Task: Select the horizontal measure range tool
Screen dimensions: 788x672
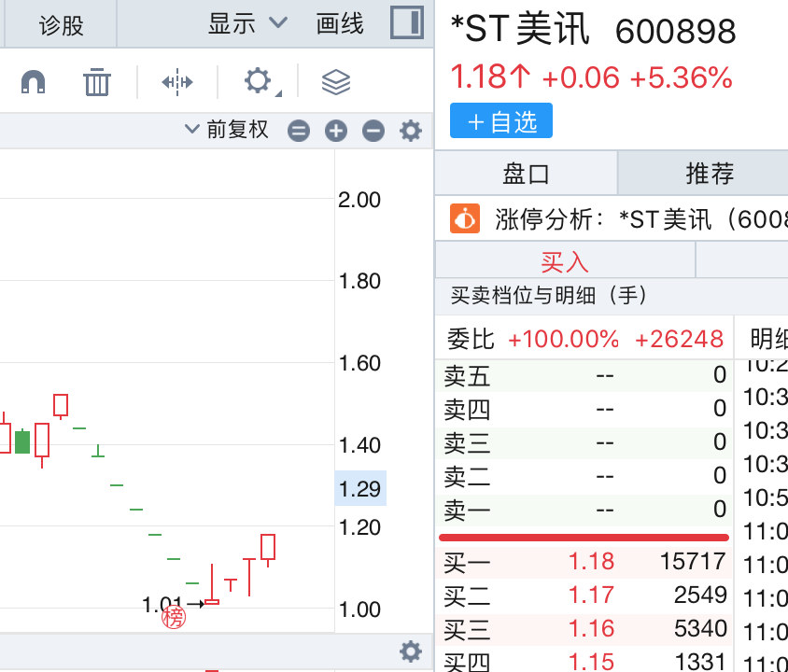Action: [176, 82]
